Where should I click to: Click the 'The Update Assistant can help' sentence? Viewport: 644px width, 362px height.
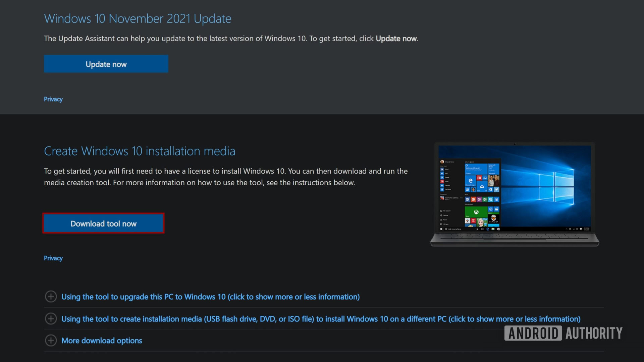[231, 39]
